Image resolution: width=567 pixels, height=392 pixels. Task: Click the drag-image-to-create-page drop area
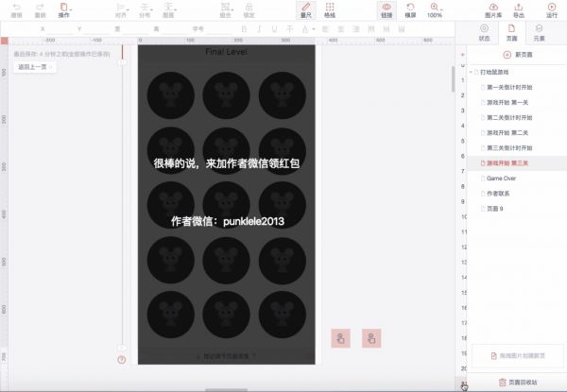pos(518,356)
